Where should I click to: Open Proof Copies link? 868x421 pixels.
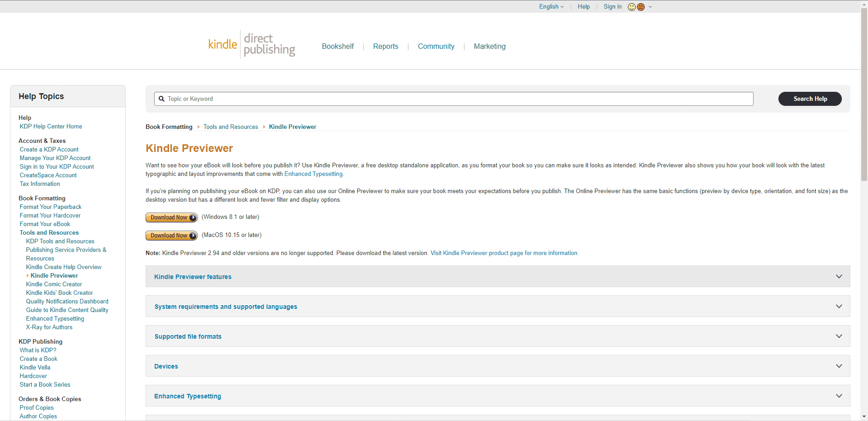[37, 407]
